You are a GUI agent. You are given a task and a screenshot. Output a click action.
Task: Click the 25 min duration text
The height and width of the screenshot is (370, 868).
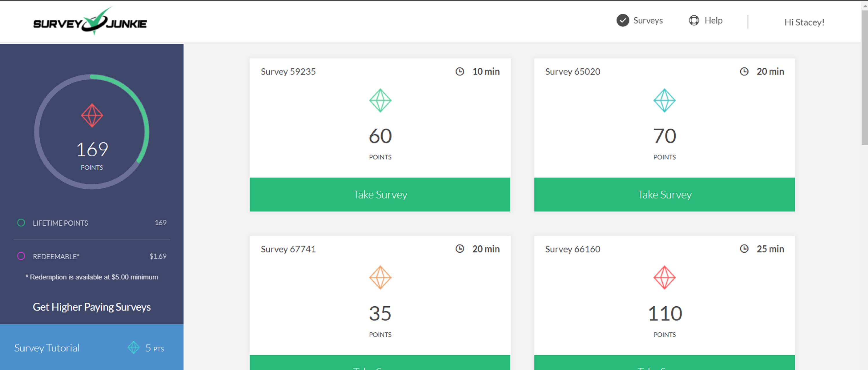pos(770,249)
